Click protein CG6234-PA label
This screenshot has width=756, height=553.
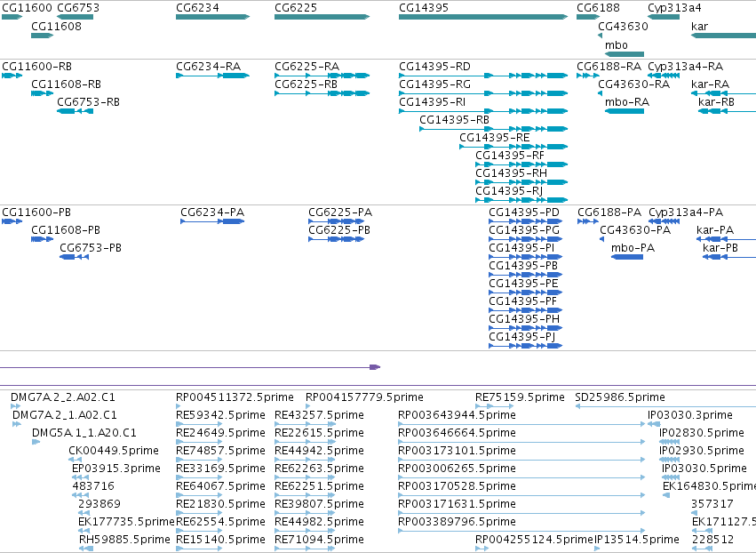[x=212, y=212]
